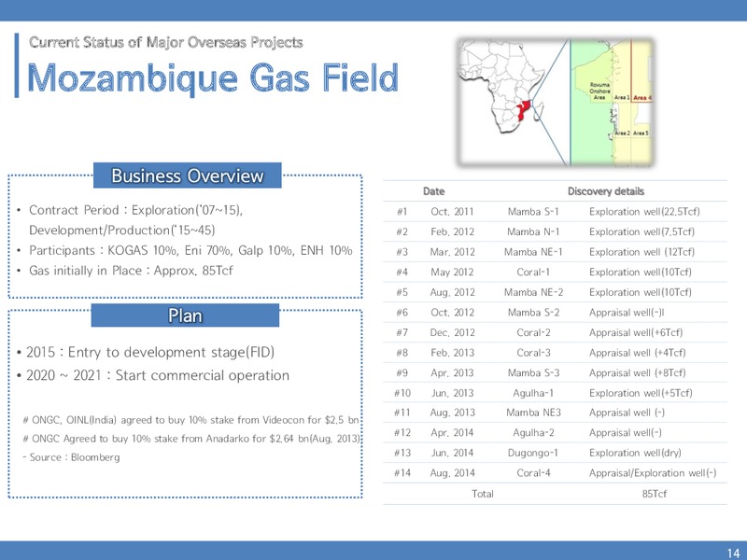Click the 'Feb. 2012' date cell
The image size is (747, 560).
coord(452,231)
